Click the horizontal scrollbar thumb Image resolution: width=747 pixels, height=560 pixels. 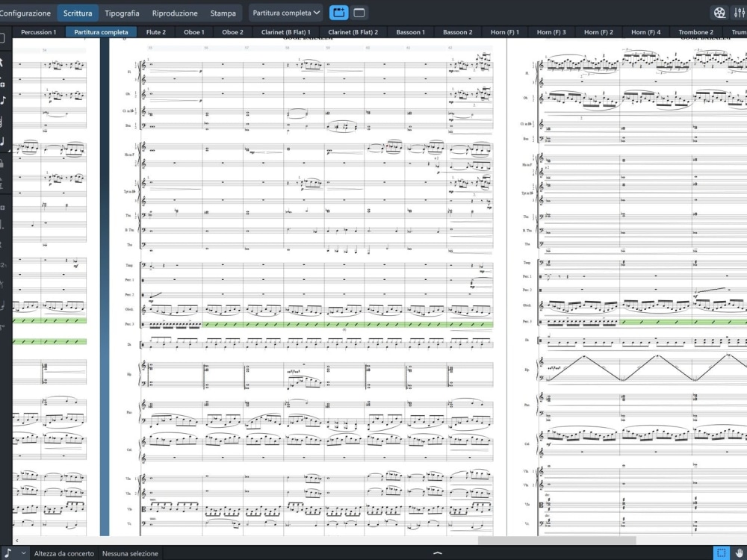click(557, 541)
